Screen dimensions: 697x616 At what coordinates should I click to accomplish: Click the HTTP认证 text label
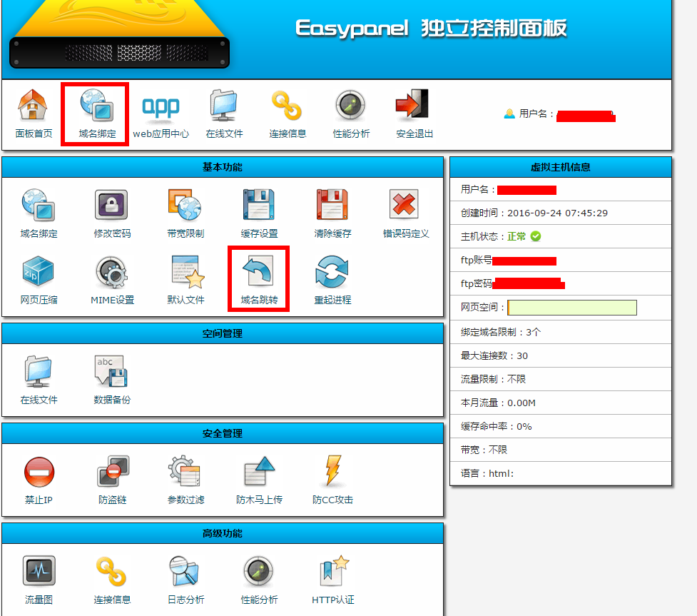pos(333,600)
